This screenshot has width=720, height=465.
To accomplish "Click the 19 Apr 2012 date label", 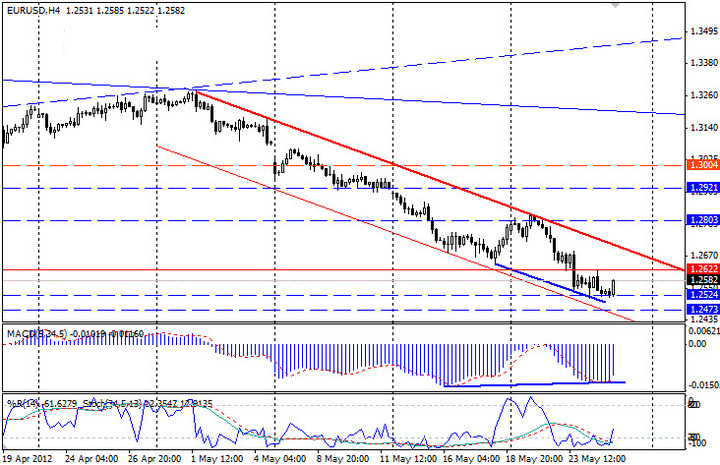I will (x=28, y=456).
